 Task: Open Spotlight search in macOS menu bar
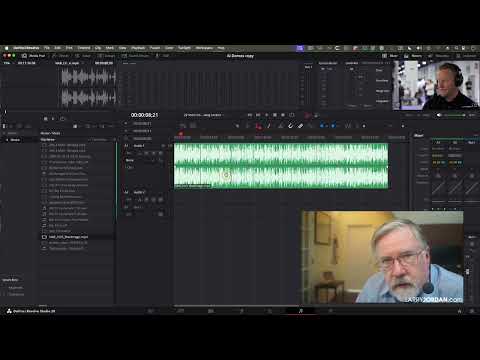click(x=456, y=48)
